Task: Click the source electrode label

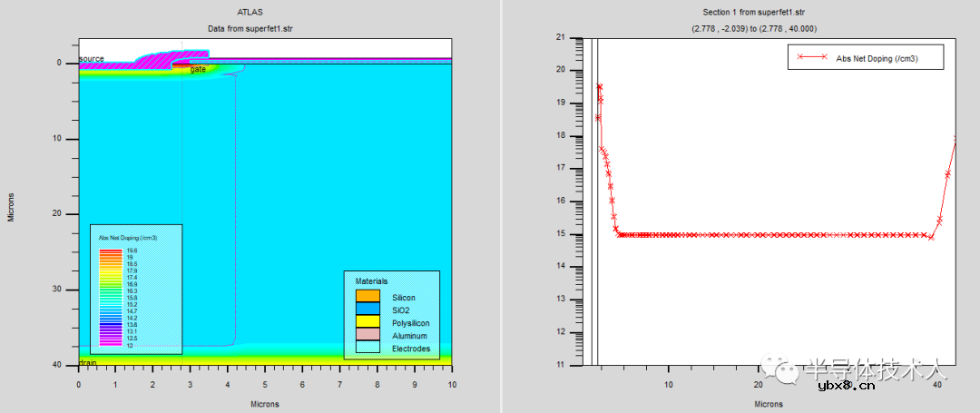Action: tap(92, 58)
